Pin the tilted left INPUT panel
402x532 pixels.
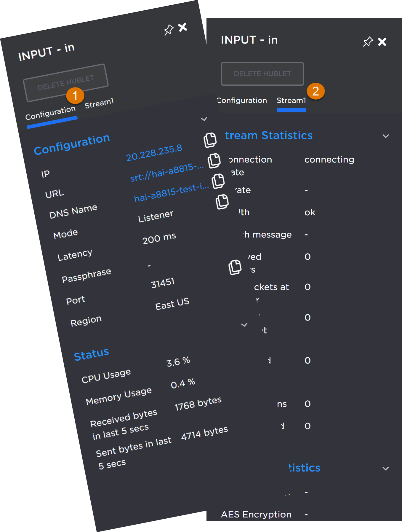tap(169, 30)
